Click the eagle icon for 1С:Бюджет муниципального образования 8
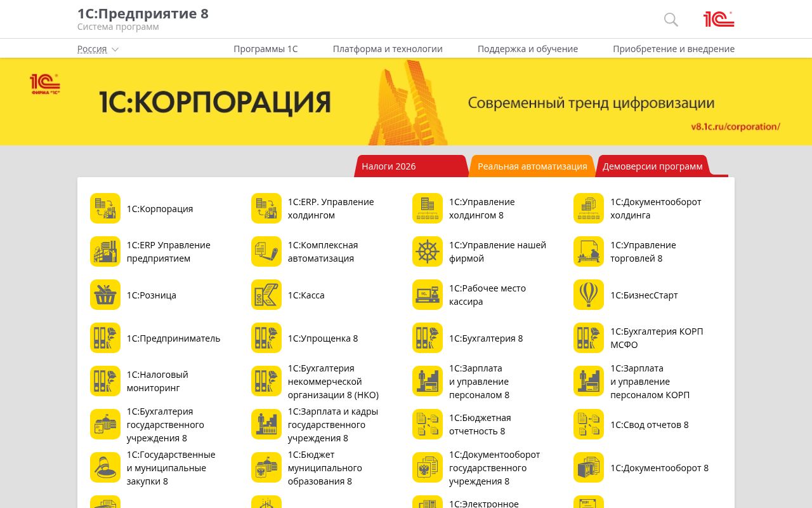The image size is (812, 508). pos(266,467)
